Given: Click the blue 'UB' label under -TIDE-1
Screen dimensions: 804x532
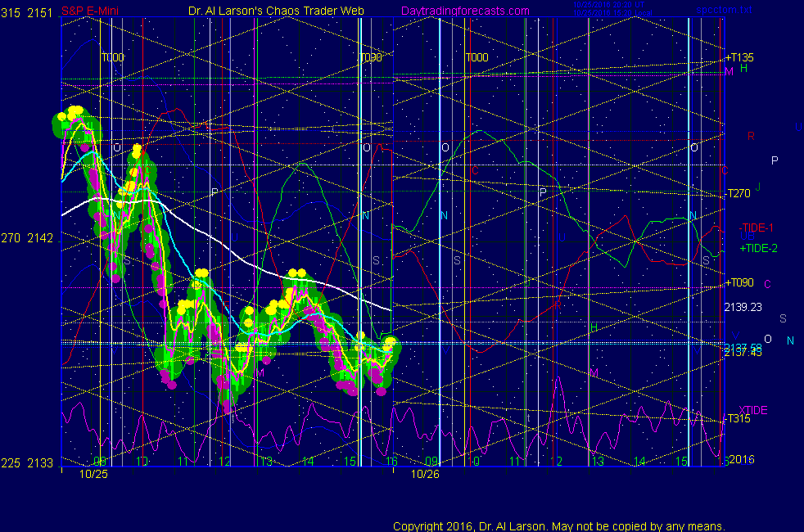Looking at the screenshot, I should (748, 237).
